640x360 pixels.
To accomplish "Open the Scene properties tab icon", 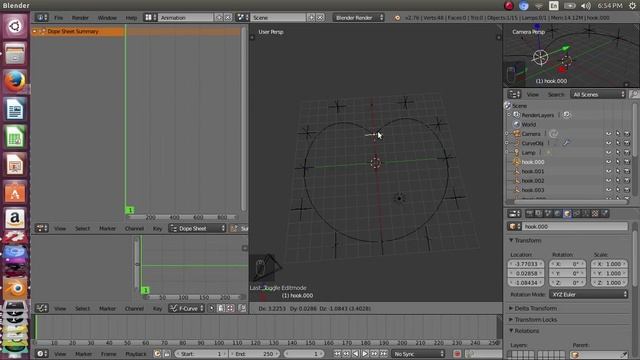I will coord(548,213).
